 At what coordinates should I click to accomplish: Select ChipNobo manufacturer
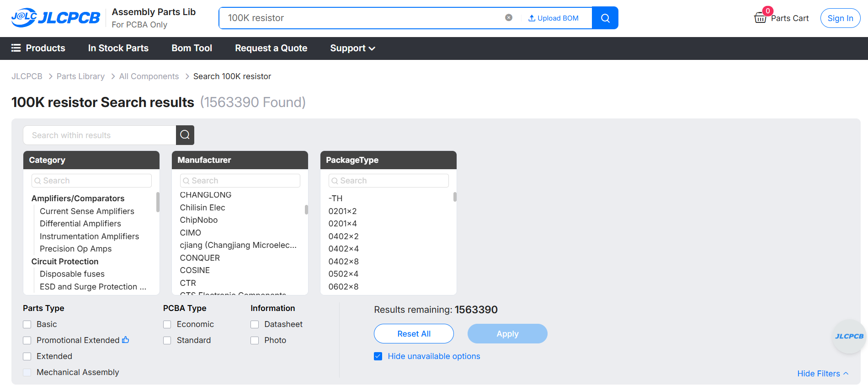click(x=199, y=220)
